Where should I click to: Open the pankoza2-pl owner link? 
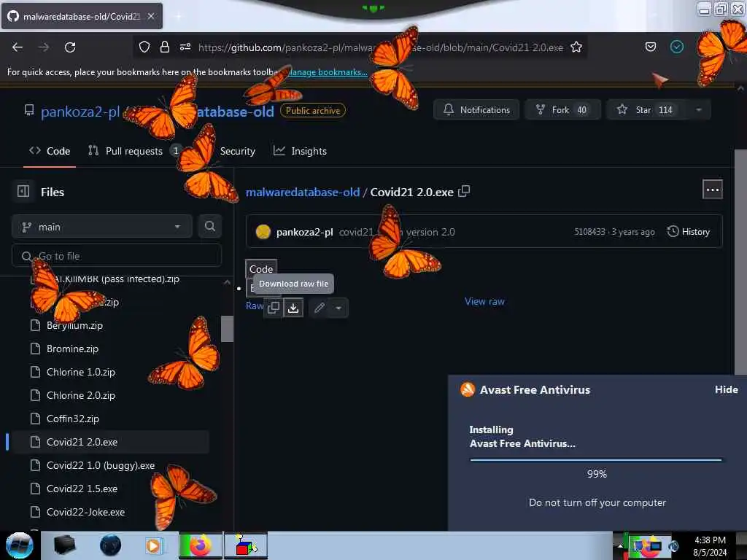coord(80,112)
